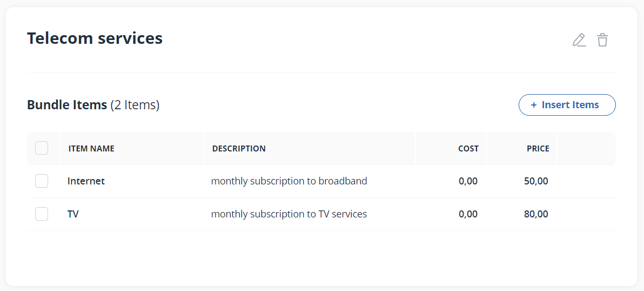Open the Internet item name
This screenshot has height=291, width=644.
click(86, 181)
